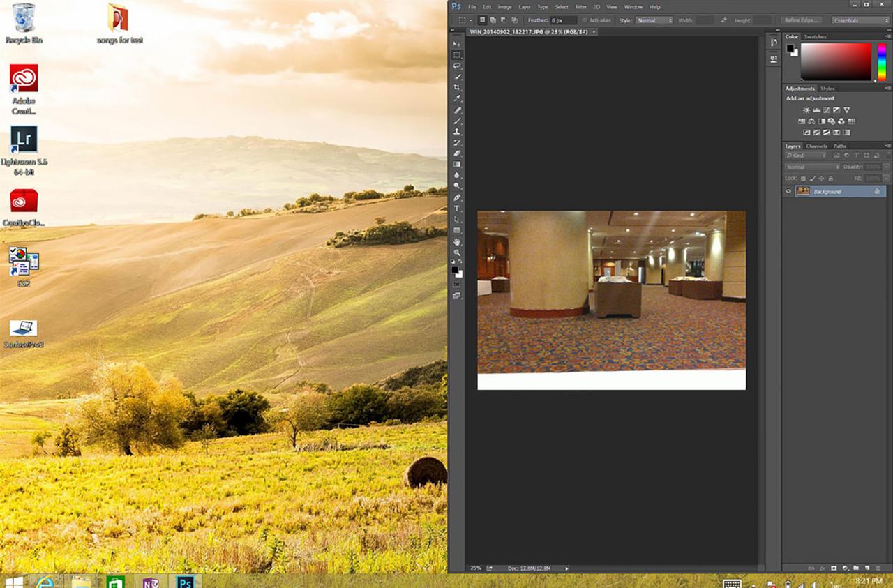Add a Curves adjustment
Viewport: 893px width, 588px height.
(827, 110)
